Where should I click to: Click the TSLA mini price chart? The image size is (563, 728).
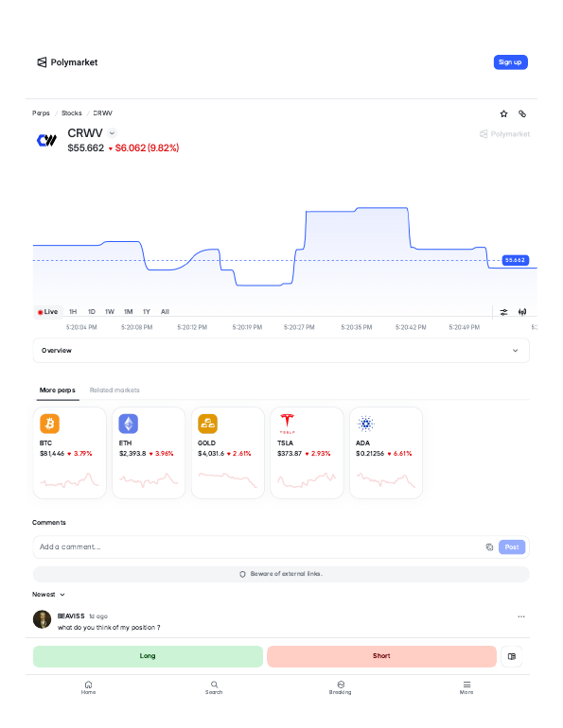pos(307,480)
